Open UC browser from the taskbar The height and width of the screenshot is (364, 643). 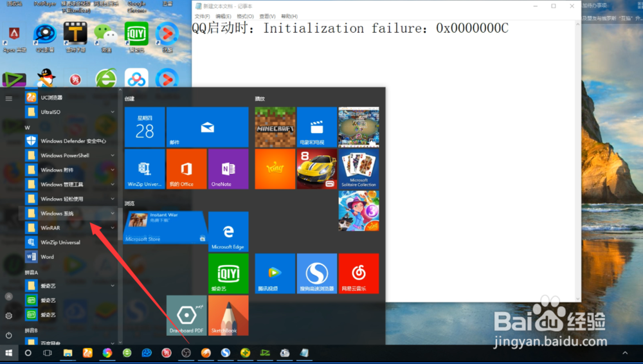click(87, 353)
